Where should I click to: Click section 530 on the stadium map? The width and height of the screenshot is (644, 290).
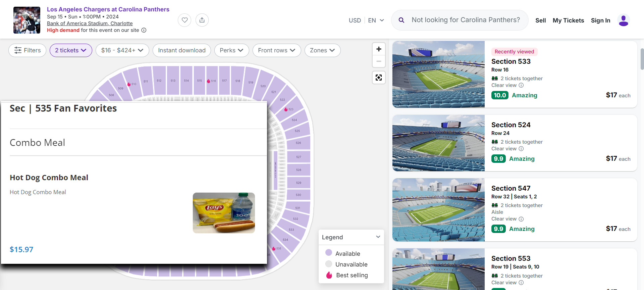pyautogui.click(x=298, y=195)
